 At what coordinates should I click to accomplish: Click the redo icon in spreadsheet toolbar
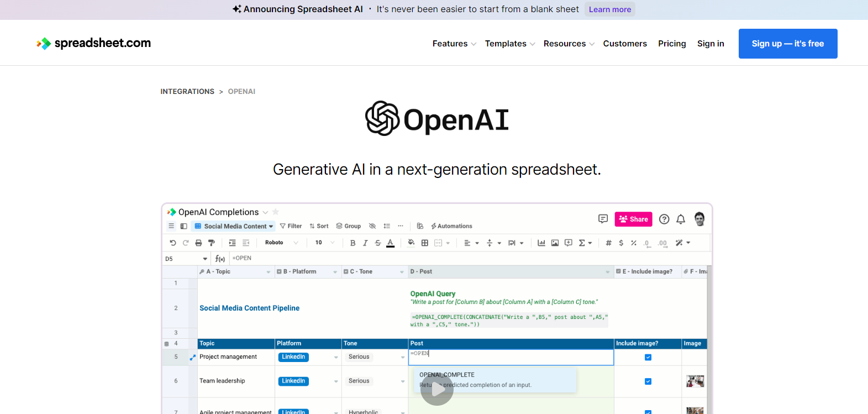click(186, 243)
